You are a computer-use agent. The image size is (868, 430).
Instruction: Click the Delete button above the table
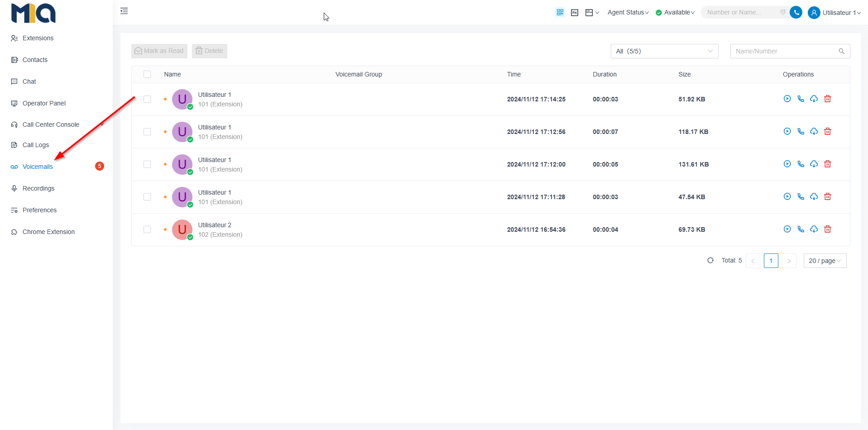tap(210, 51)
